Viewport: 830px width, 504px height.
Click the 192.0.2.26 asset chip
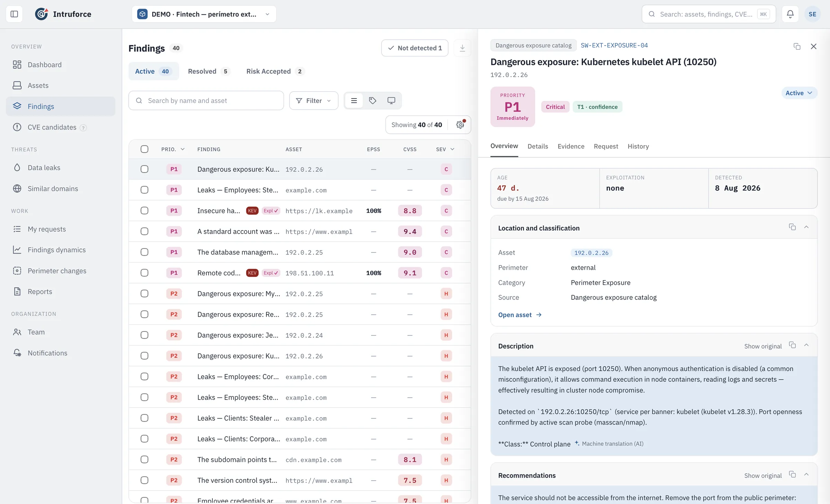click(x=591, y=253)
